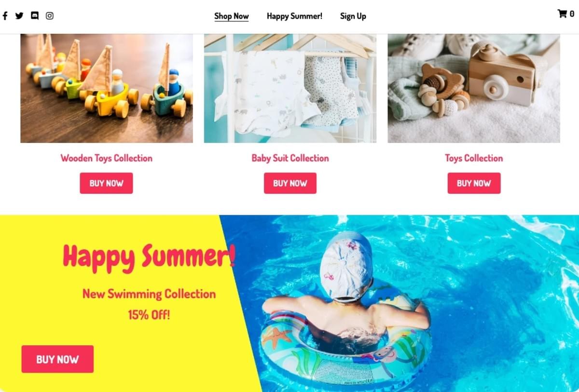This screenshot has width=579, height=392.
Task: Open the Twitter bird icon
Action: pos(19,15)
